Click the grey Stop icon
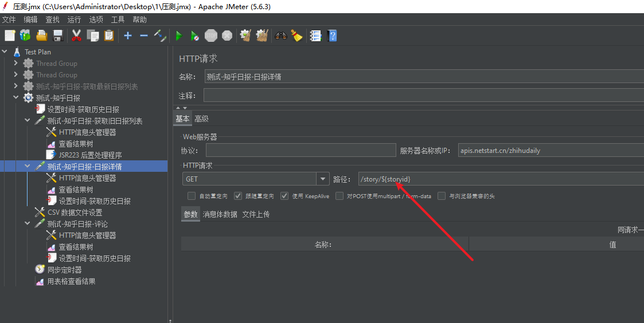This screenshot has height=323, width=644. tap(211, 36)
